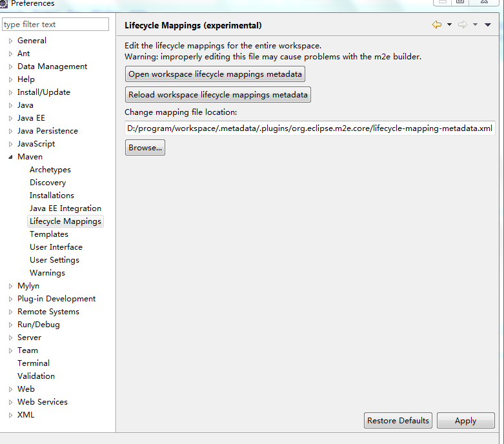Viewport: 504px width, 444px height.
Task: Expand the Java EE tree node
Action: (x=10, y=118)
